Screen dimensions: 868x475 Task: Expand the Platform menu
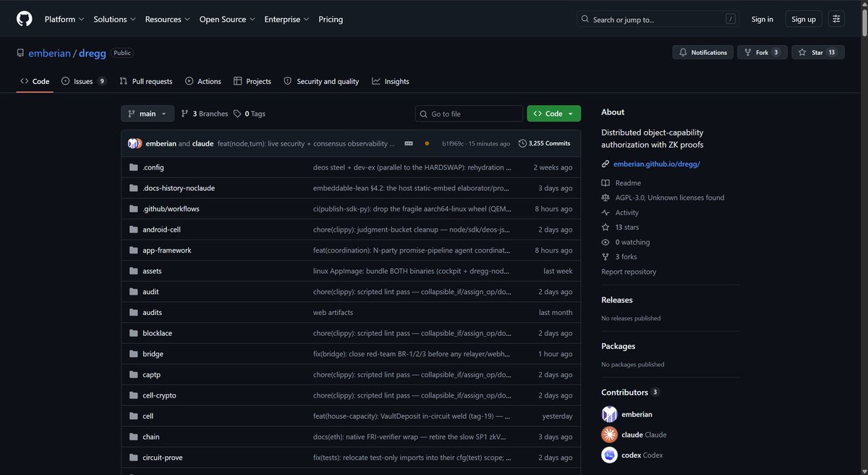tap(64, 20)
